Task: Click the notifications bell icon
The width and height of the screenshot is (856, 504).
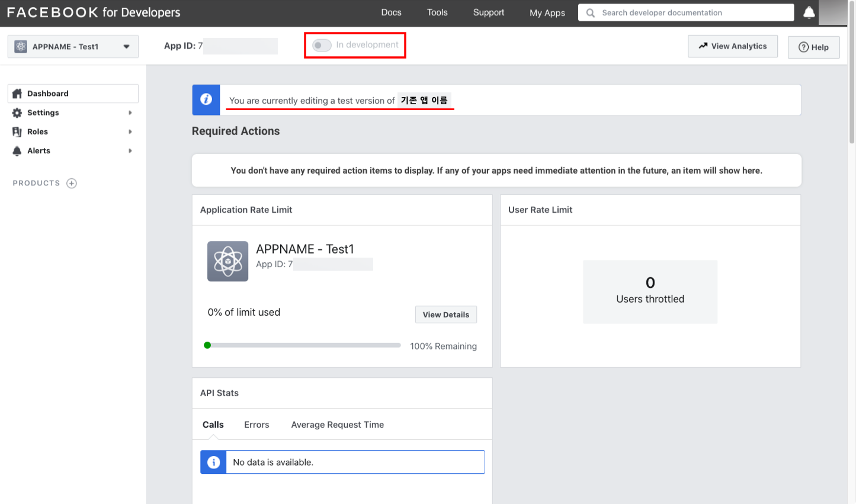Action: coord(809,12)
